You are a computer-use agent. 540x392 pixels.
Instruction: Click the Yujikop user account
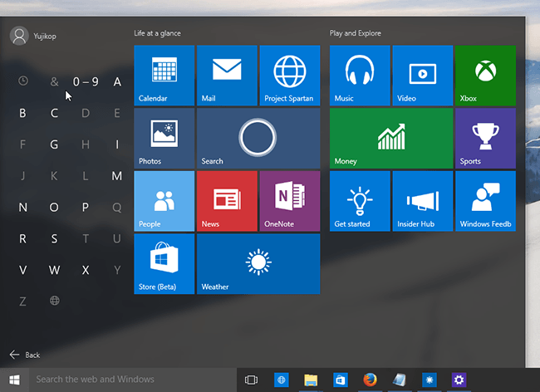[x=33, y=36]
